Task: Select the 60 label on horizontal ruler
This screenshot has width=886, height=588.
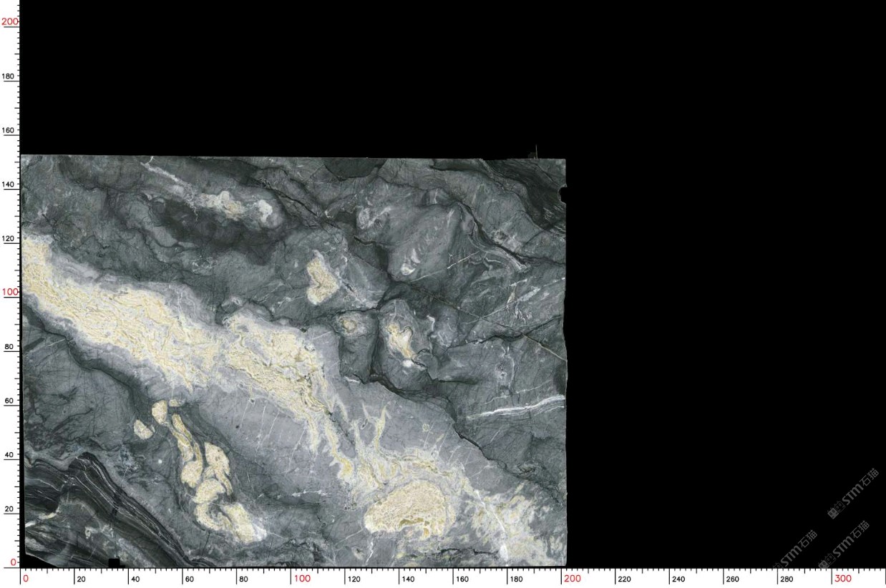Action: click(x=190, y=579)
